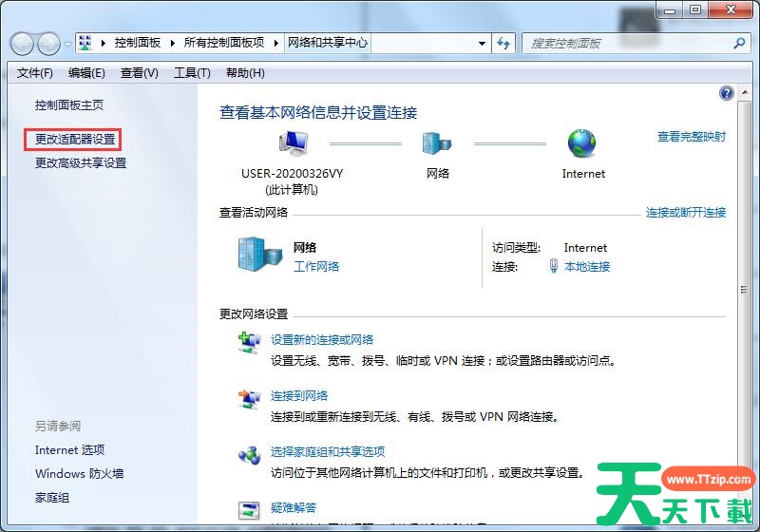Image resolution: width=760 pixels, height=532 pixels.
Task: Open the 查看(V) menu
Action: point(140,73)
